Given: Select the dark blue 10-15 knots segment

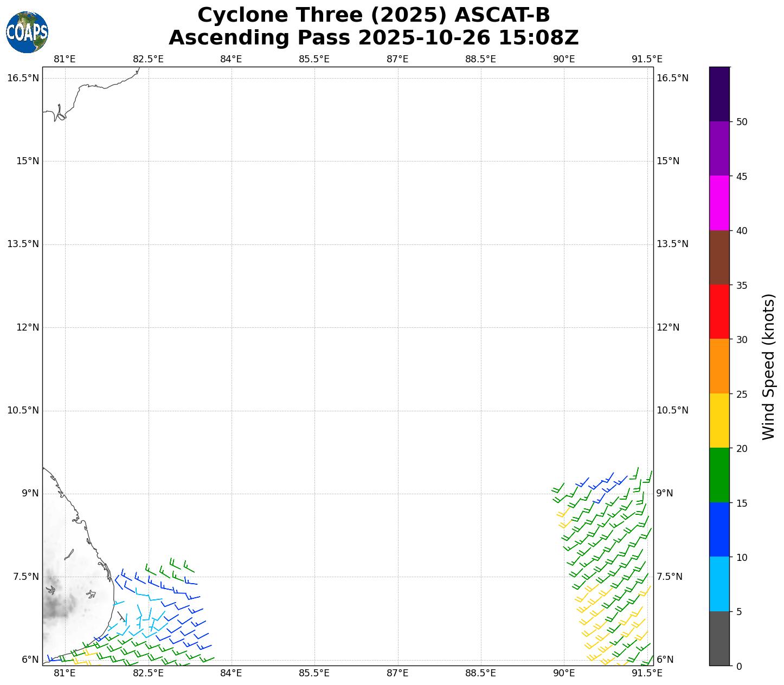Looking at the screenshot, I should [719, 529].
